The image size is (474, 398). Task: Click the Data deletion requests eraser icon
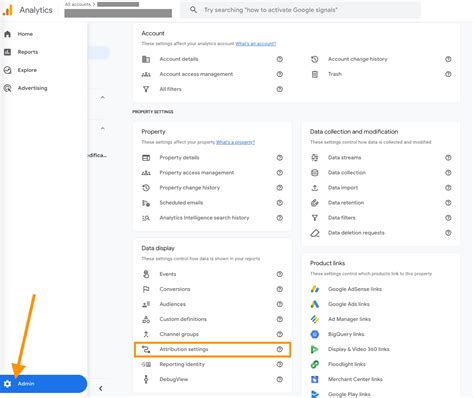315,233
